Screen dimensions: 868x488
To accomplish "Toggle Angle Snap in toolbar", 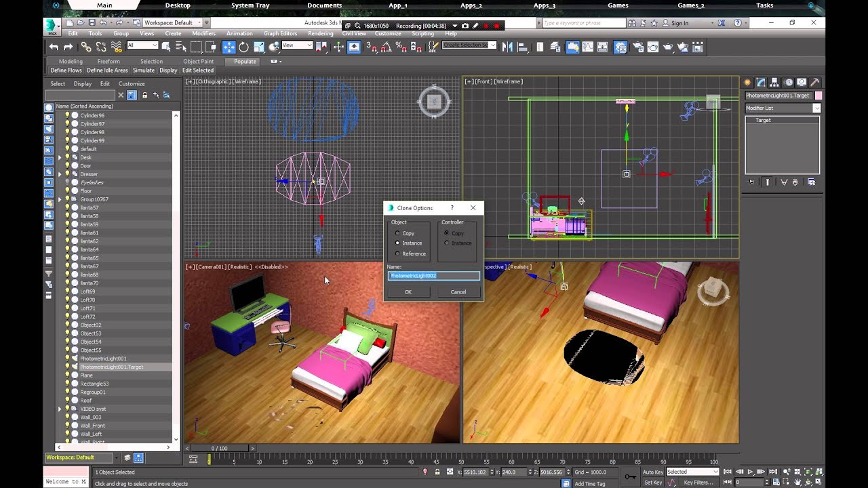I will coord(387,47).
